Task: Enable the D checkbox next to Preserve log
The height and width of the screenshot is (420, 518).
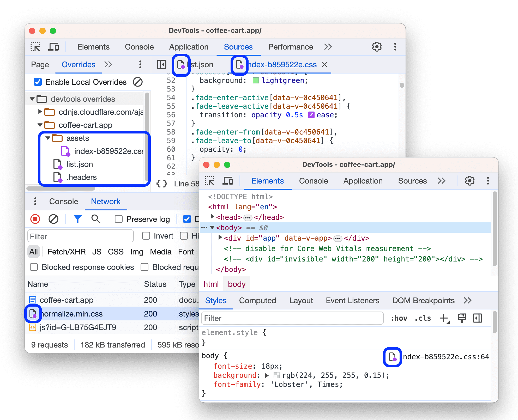Action: point(186,219)
